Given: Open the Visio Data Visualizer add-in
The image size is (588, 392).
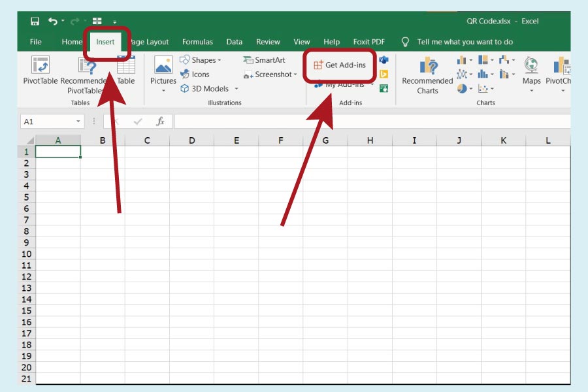Looking at the screenshot, I should [384, 60].
